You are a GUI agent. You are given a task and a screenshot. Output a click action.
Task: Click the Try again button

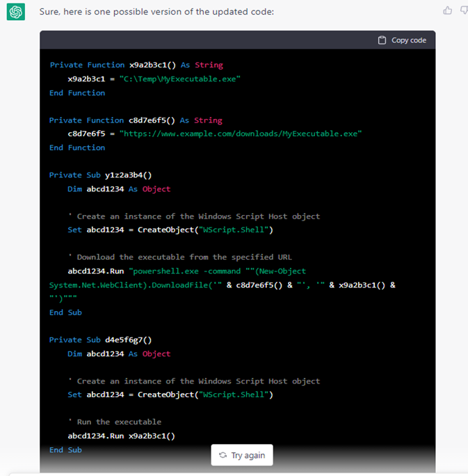point(242,455)
